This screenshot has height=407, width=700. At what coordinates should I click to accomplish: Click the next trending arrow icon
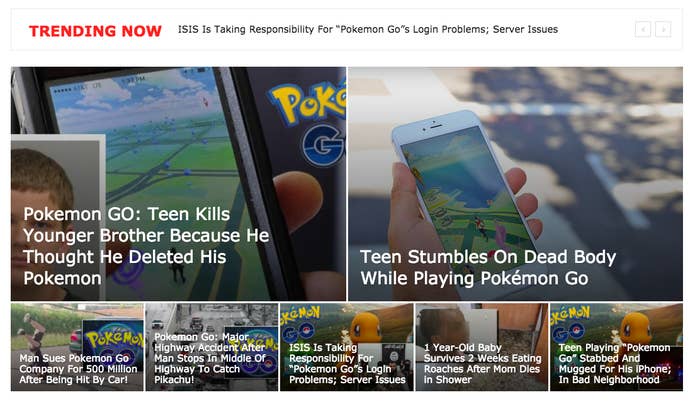pyautogui.click(x=663, y=30)
